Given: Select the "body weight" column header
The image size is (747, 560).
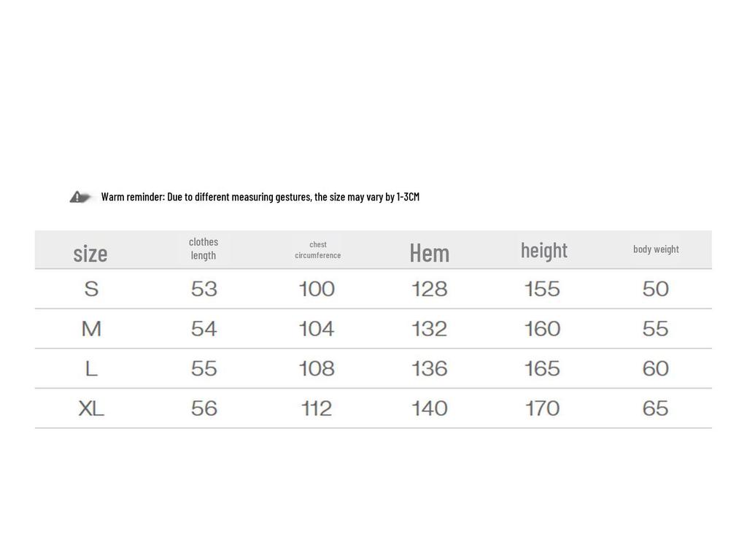Looking at the screenshot, I should (656, 249).
